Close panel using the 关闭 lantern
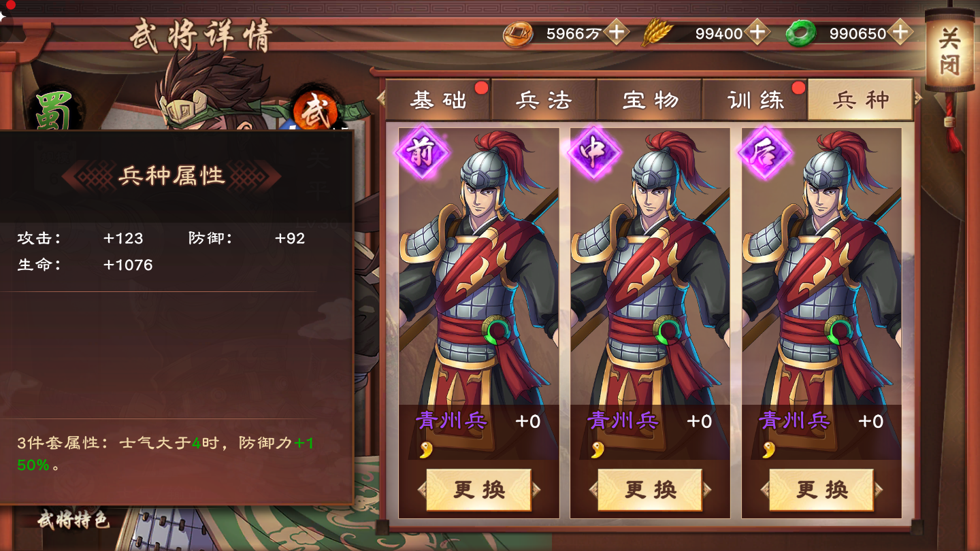Image resolution: width=980 pixels, height=551 pixels. click(x=950, y=50)
